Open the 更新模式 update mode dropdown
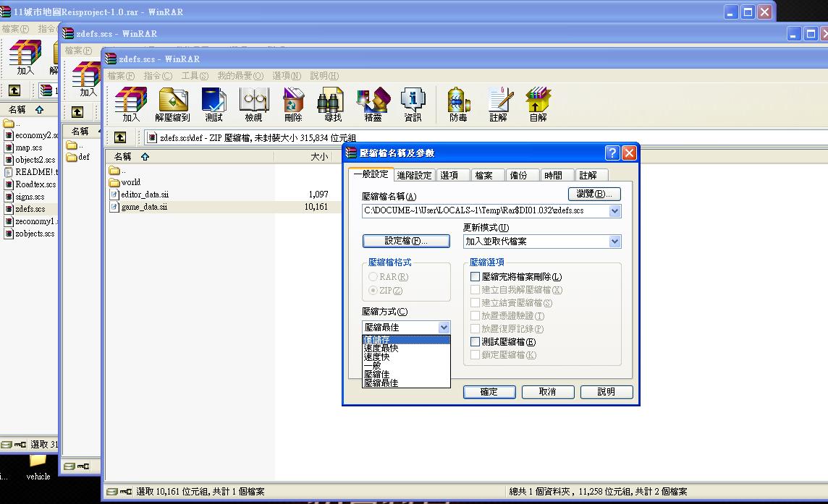The width and height of the screenshot is (828, 504). (x=614, y=242)
